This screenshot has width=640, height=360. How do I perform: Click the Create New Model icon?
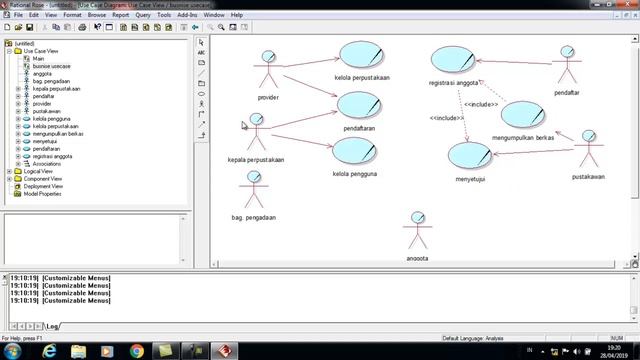coord(7,27)
